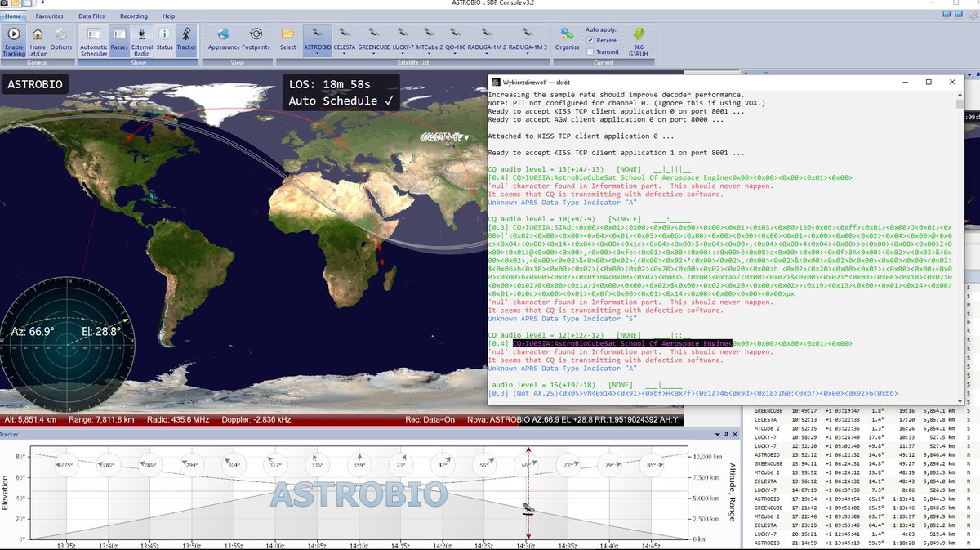Click the Organise satellites icon
Viewport: 980px width, 550px height.
tap(567, 34)
